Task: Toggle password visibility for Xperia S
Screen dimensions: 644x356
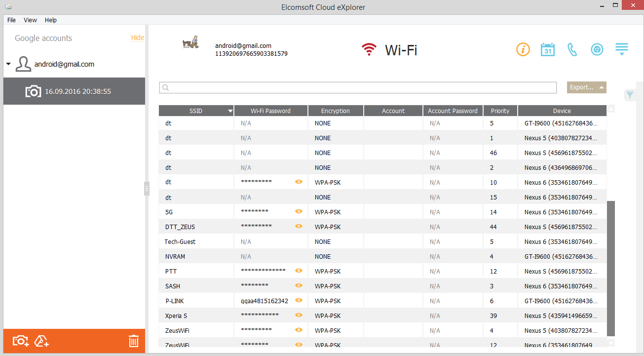Action: coord(299,315)
